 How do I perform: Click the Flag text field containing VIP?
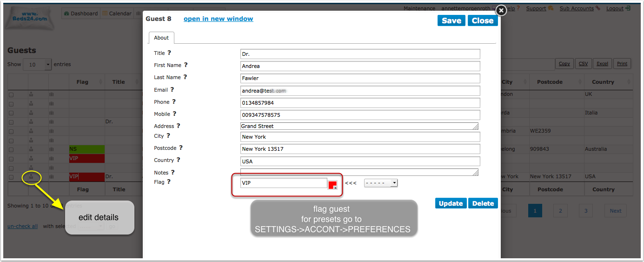(284, 183)
